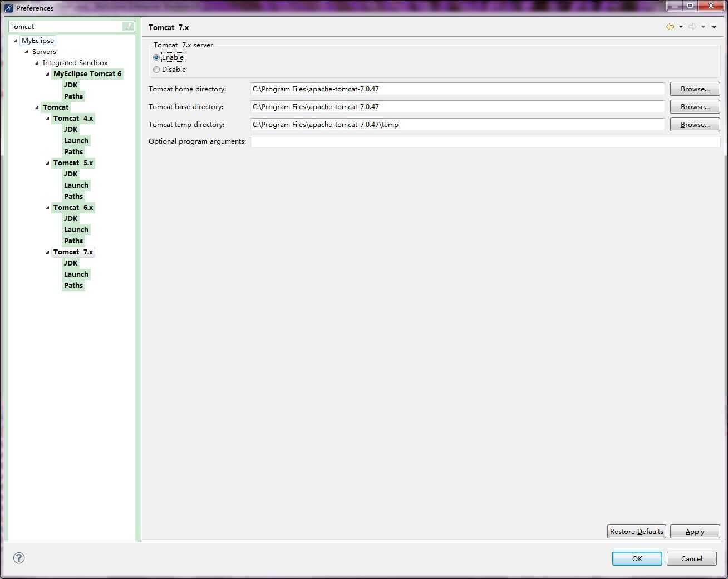This screenshot has height=579, width=728.
Task: Select Servers in the tree
Action: [44, 52]
